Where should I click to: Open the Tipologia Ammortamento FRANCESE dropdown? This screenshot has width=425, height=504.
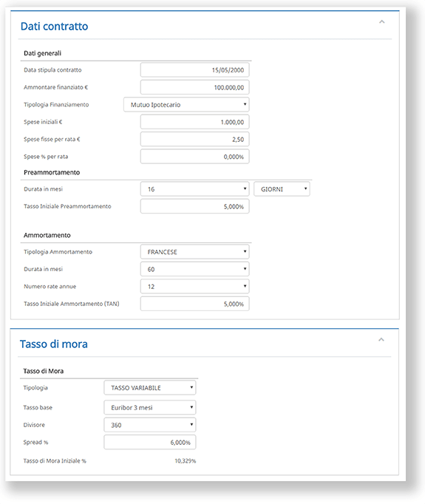coord(195,252)
